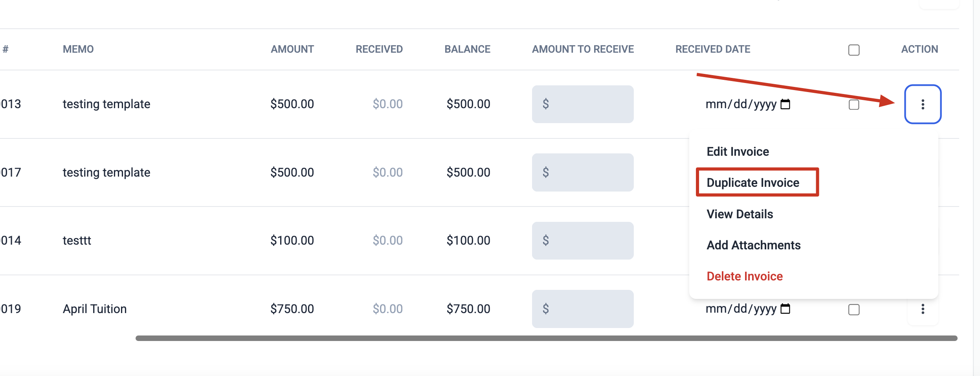980x376 pixels.
Task: Check the checkbox for April Tuition row
Action: coord(854,310)
